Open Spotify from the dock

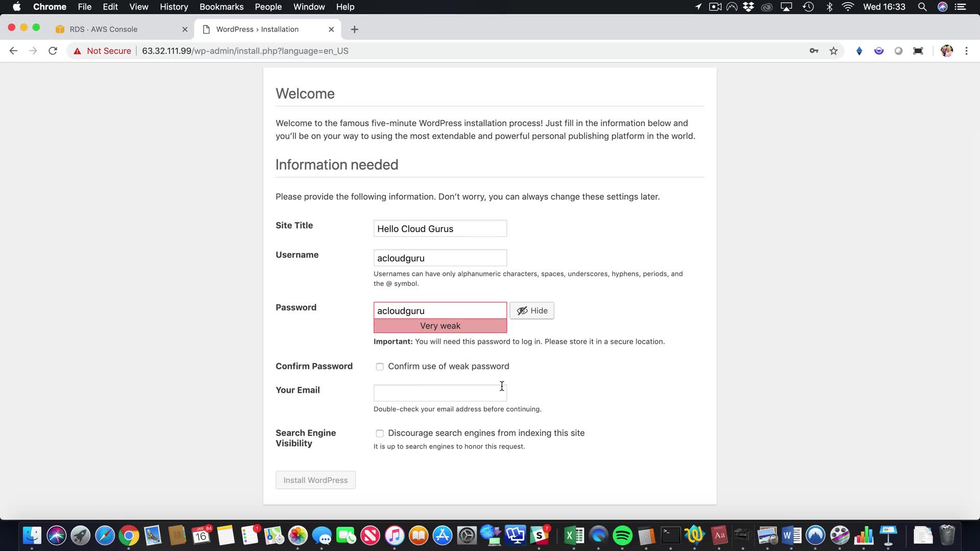[x=622, y=536]
